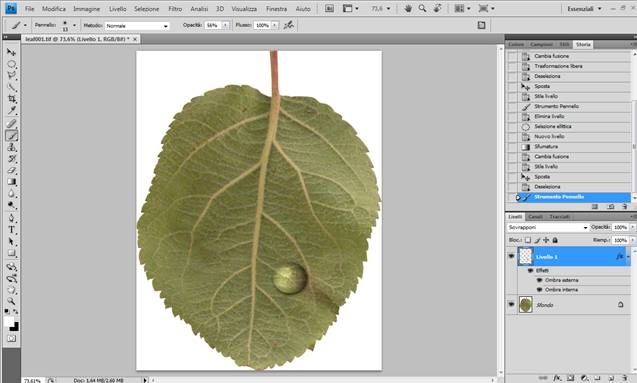The width and height of the screenshot is (637, 383).
Task: Select the Sfumatura history state
Action: 569,147
